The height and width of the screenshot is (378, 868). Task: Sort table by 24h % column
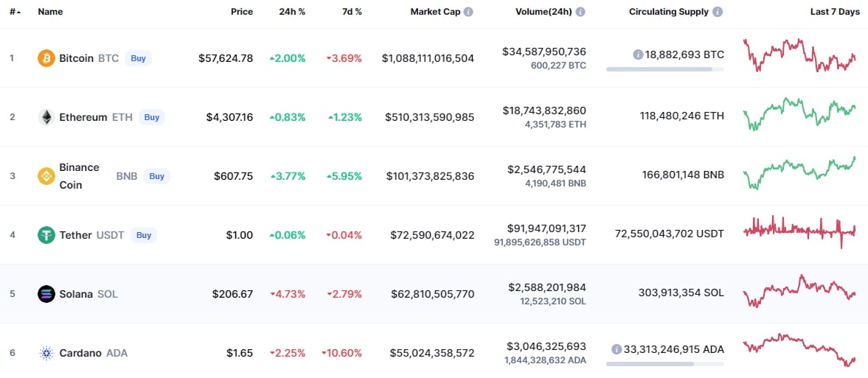point(292,12)
